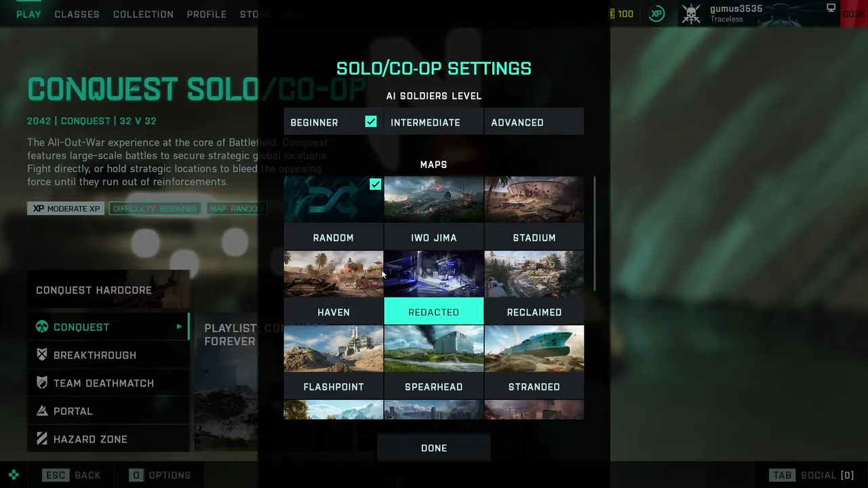Expand Conquest with its arrow chevron
868x488 pixels.
click(180, 327)
